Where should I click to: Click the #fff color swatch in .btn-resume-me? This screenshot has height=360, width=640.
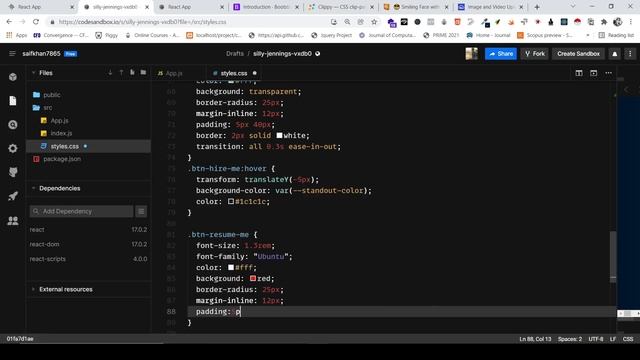(231, 267)
